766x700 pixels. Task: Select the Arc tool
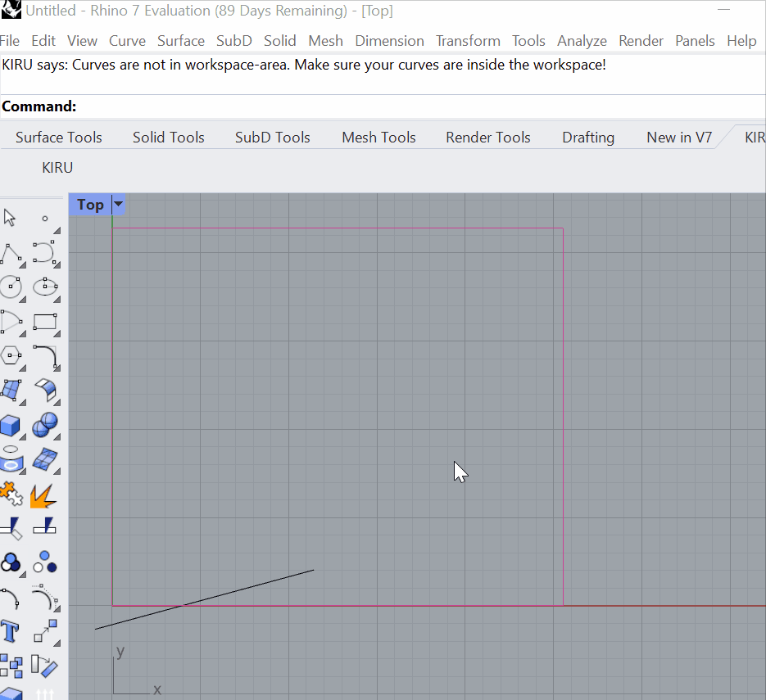point(11,323)
